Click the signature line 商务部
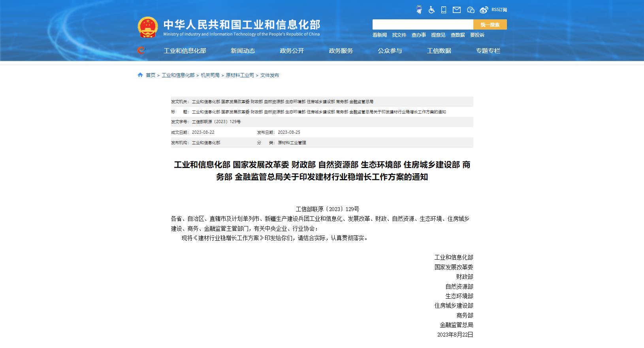Image resolution: width=644 pixels, height=348 pixels. 465,315
